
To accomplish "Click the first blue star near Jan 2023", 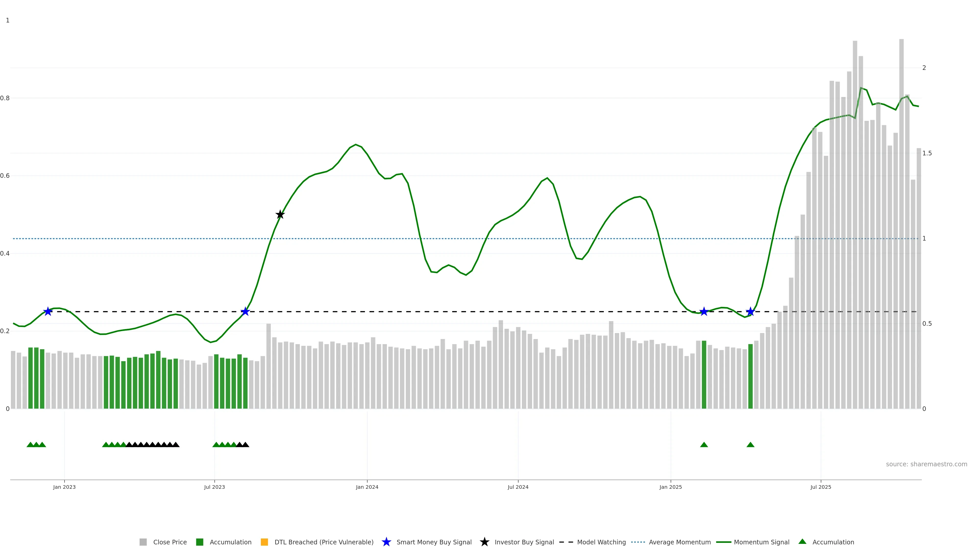I will point(47,311).
